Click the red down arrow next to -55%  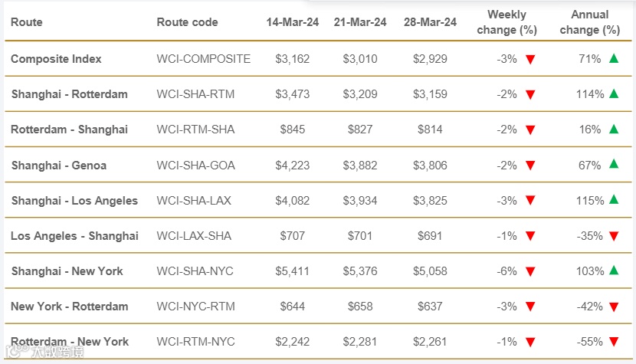pyautogui.click(x=614, y=342)
